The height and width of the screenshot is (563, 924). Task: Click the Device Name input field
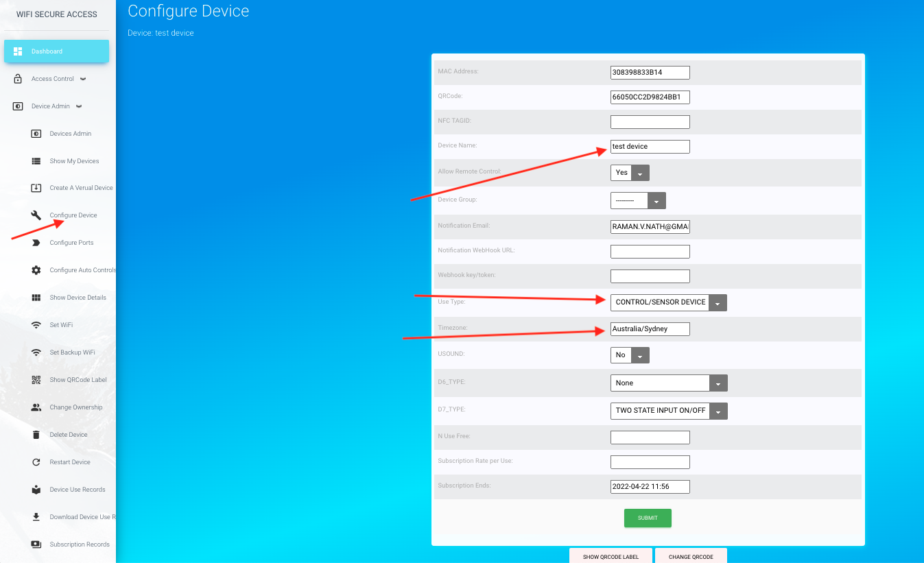pos(650,147)
